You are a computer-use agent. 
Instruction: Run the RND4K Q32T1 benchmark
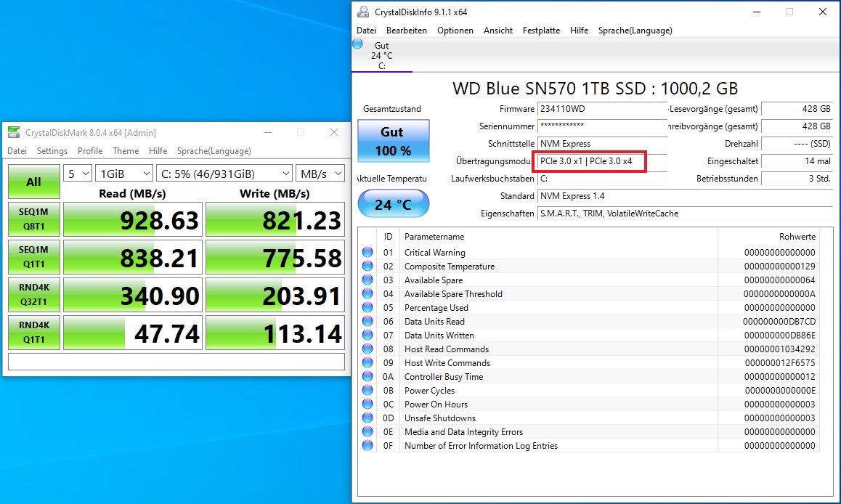34,294
